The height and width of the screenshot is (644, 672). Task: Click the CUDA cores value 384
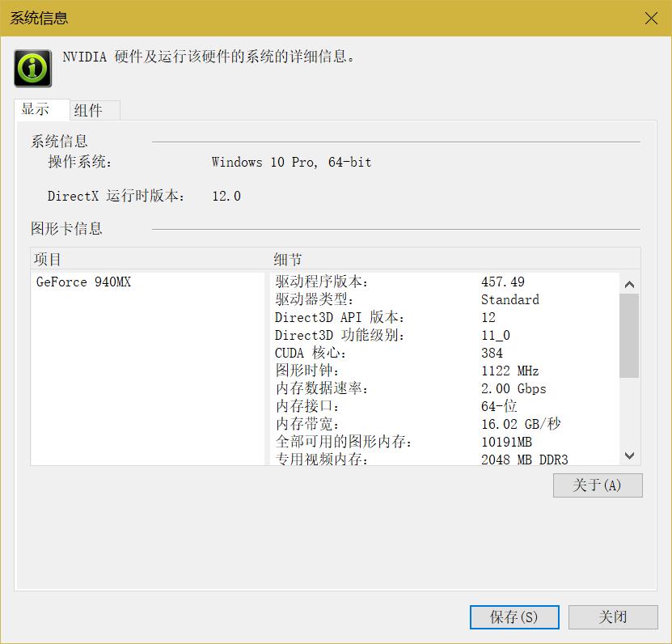click(x=492, y=353)
